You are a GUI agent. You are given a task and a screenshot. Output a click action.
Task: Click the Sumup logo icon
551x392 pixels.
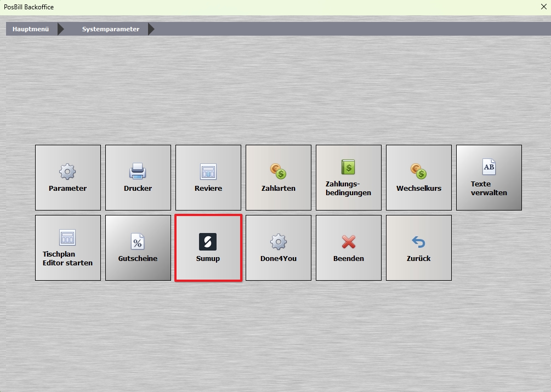[x=208, y=242]
